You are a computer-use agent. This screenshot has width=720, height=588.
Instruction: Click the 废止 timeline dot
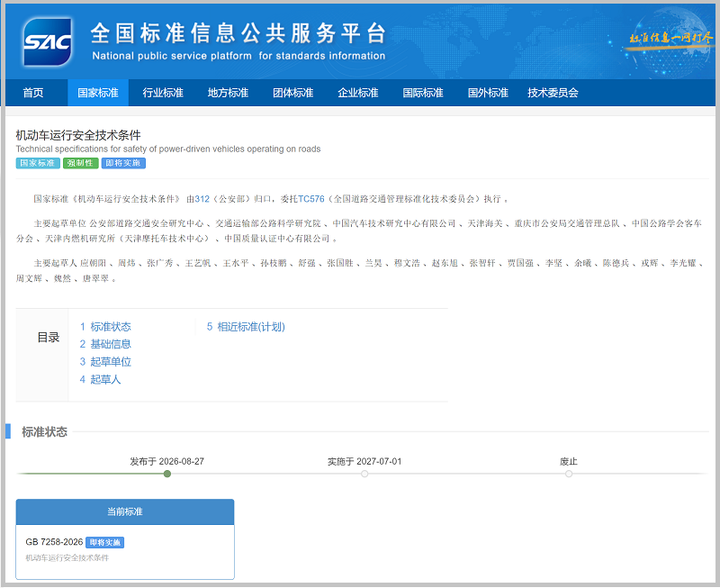(569, 474)
